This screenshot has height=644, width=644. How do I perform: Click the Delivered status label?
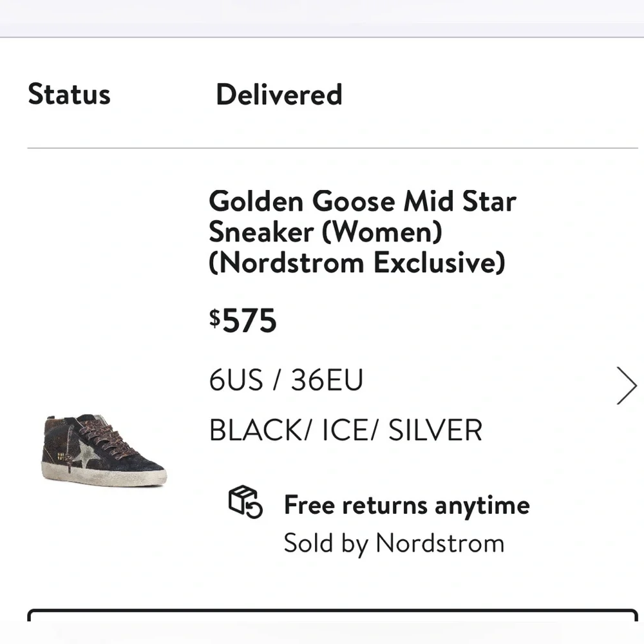coord(279,95)
